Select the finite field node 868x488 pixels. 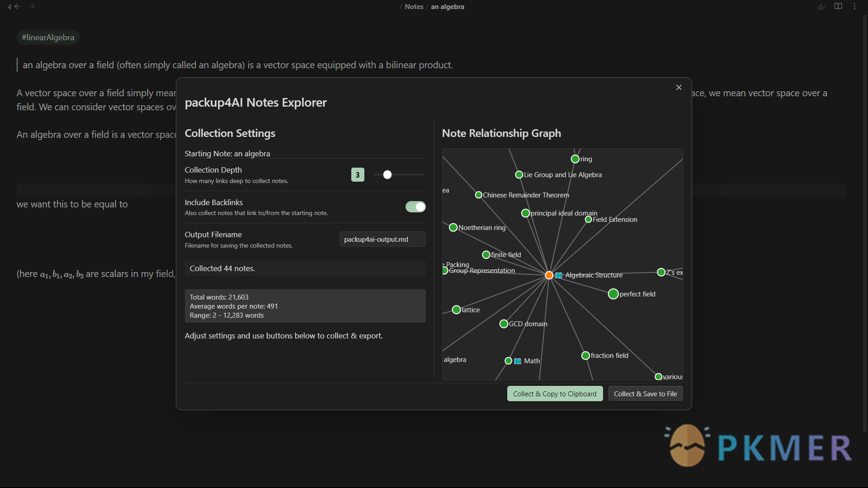pos(486,255)
